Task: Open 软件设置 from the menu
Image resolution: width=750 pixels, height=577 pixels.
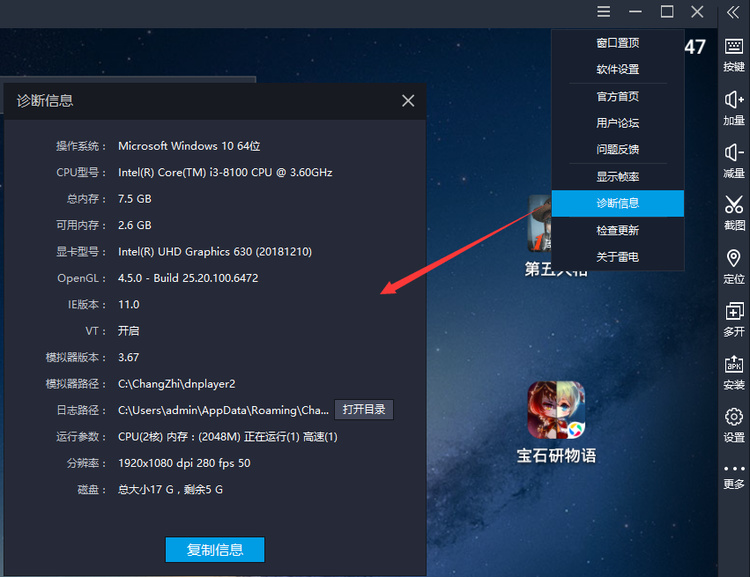Action: [617, 70]
